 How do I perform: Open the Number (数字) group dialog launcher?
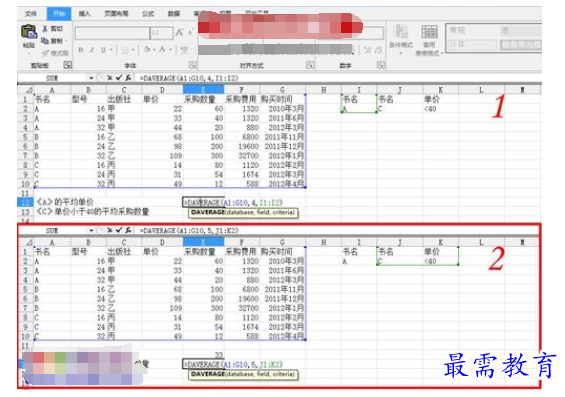381,65
